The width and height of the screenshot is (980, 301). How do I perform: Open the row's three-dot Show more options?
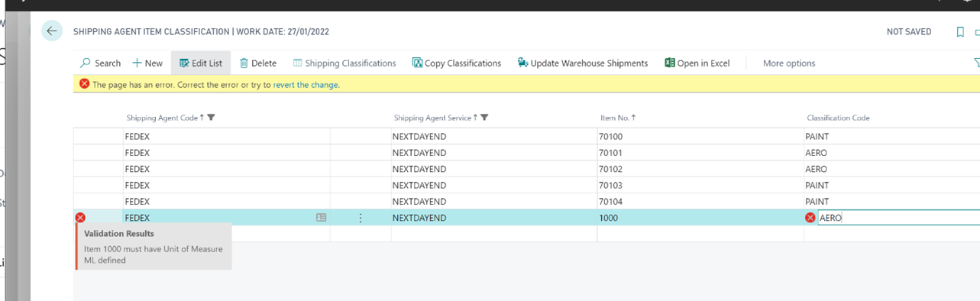pos(361,218)
